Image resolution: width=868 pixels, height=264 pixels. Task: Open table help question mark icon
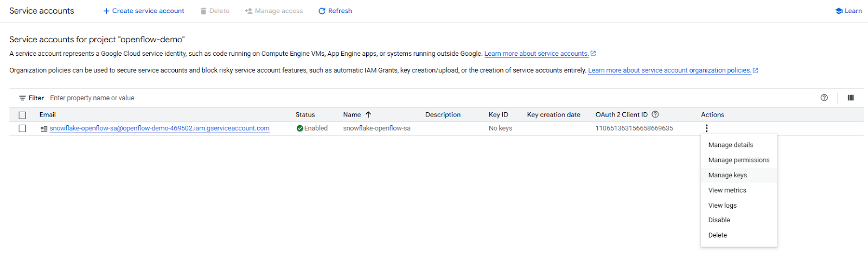point(824,98)
